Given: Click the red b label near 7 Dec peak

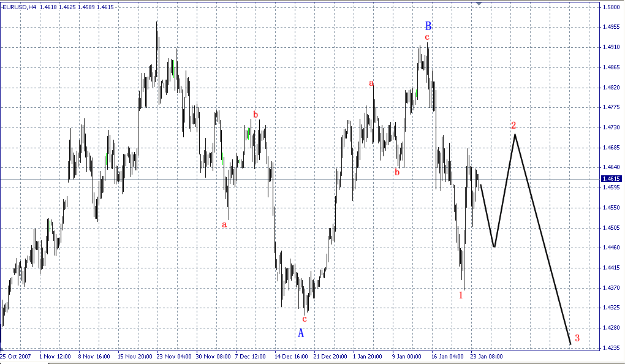Looking at the screenshot, I should tap(255, 115).
